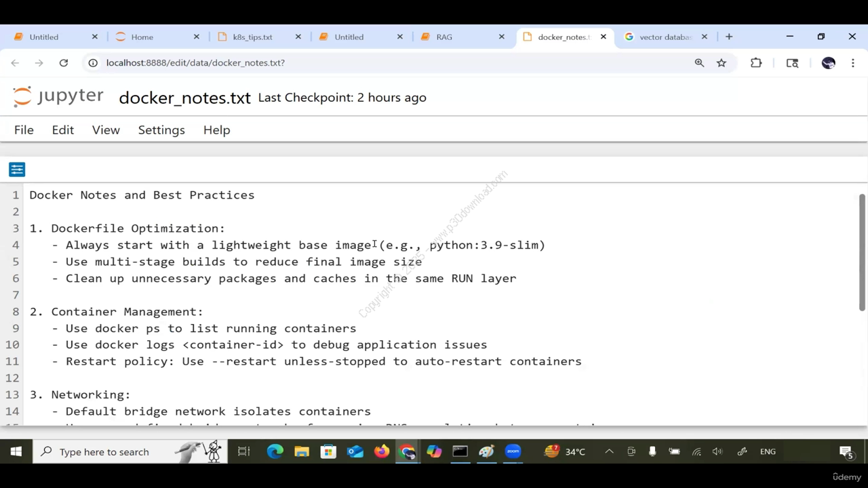The image size is (868, 488).
Task: Close the vector database tab
Action: 705,37
